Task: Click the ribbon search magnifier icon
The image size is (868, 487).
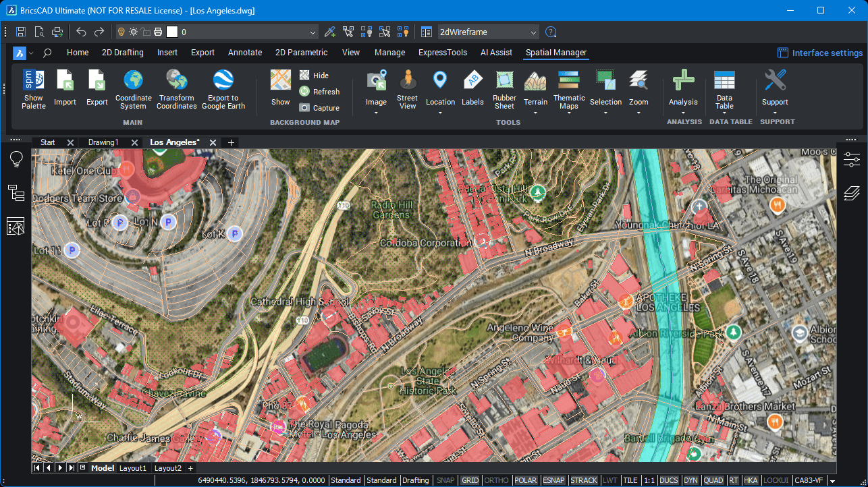Action: (x=47, y=53)
